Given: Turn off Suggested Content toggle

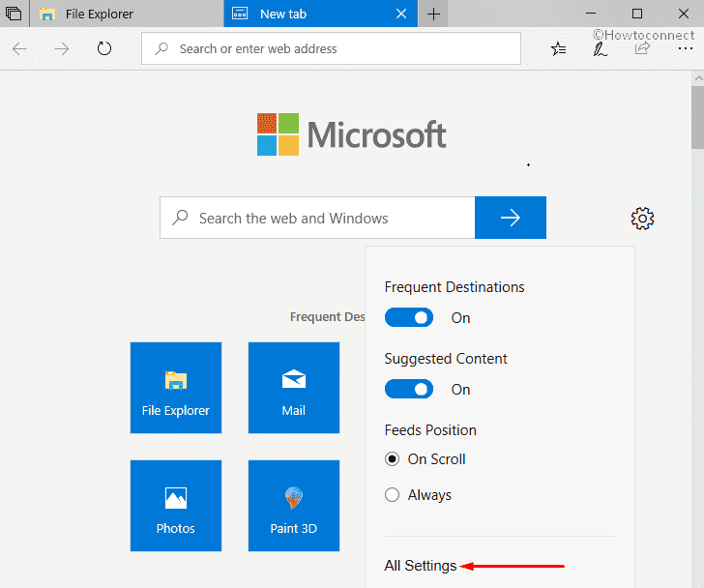Looking at the screenshot, I should 409,389.
